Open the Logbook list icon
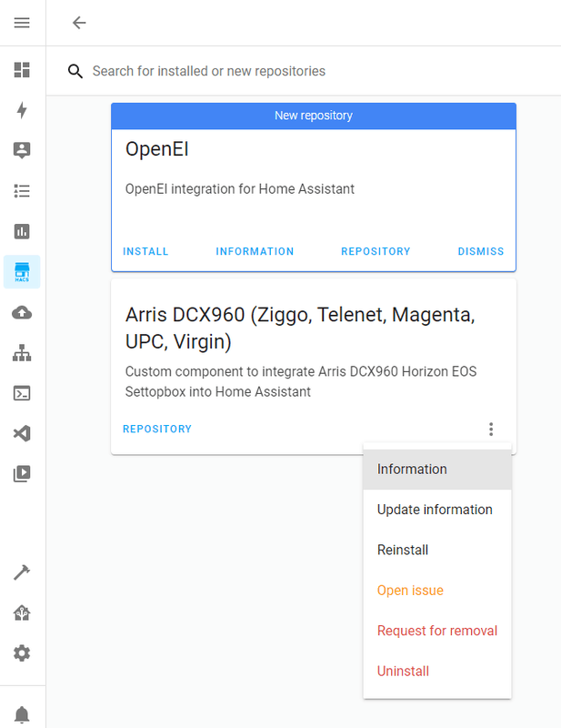Screen dimensions: 561x728 pos(22,191)
